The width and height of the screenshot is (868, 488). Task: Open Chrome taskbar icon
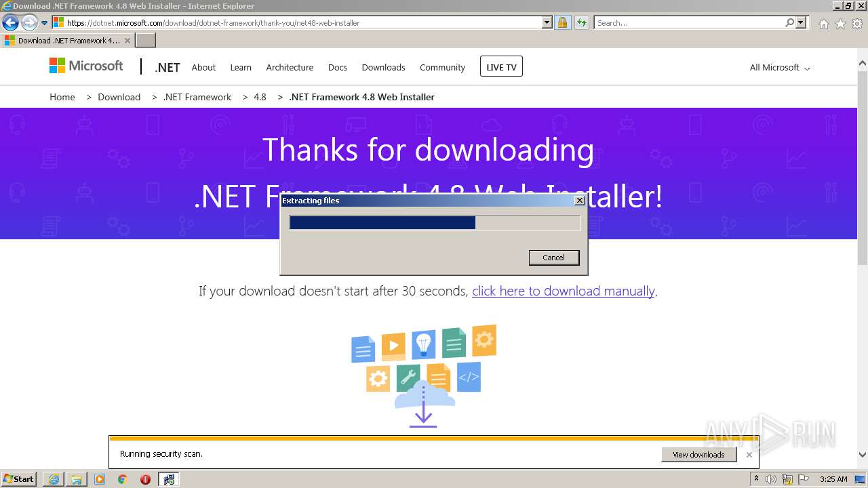tap(123, 479)
